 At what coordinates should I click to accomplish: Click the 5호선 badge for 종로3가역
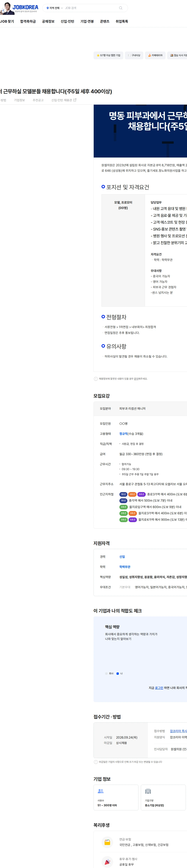point(142,494)
